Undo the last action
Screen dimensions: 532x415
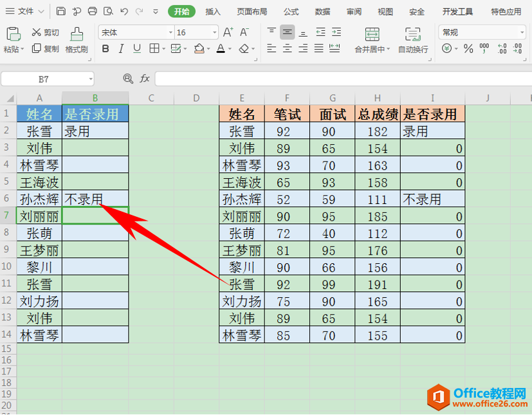click(x=124, y=12)
